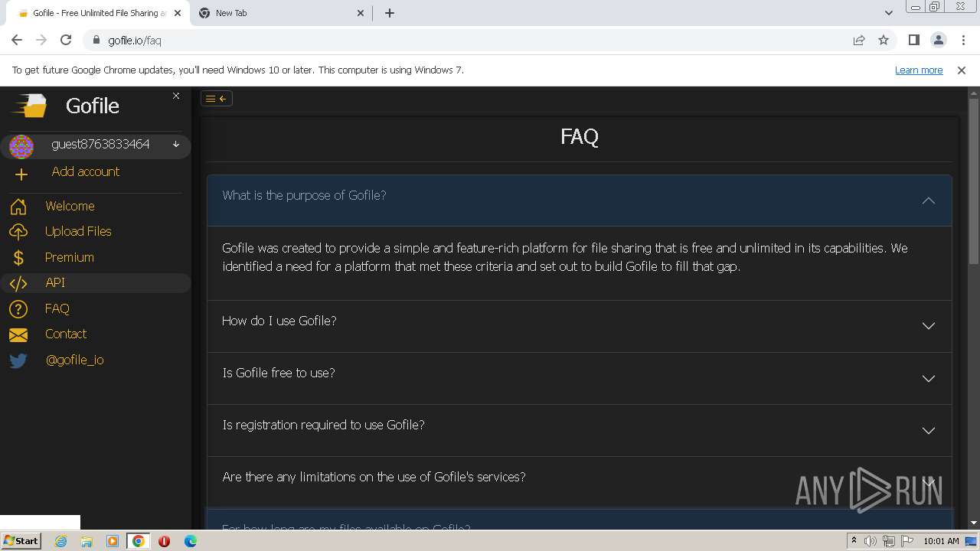Open the tab search dropdown arrow

(888, 13)
